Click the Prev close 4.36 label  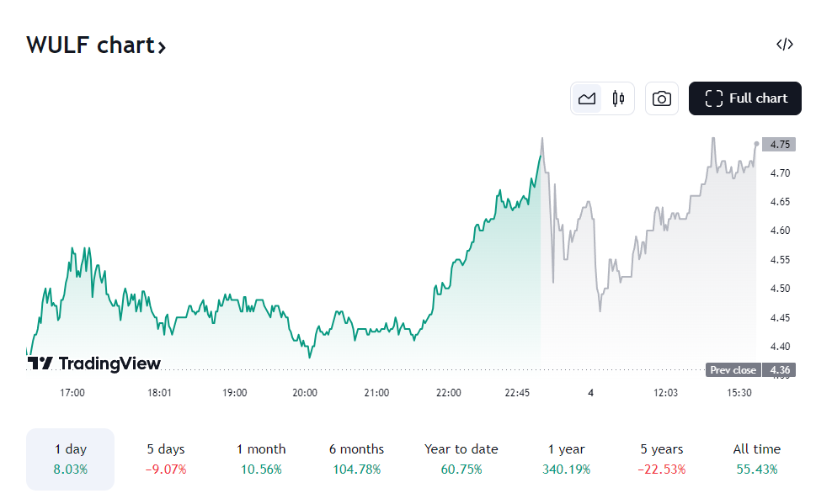click(x=750, y=370)
